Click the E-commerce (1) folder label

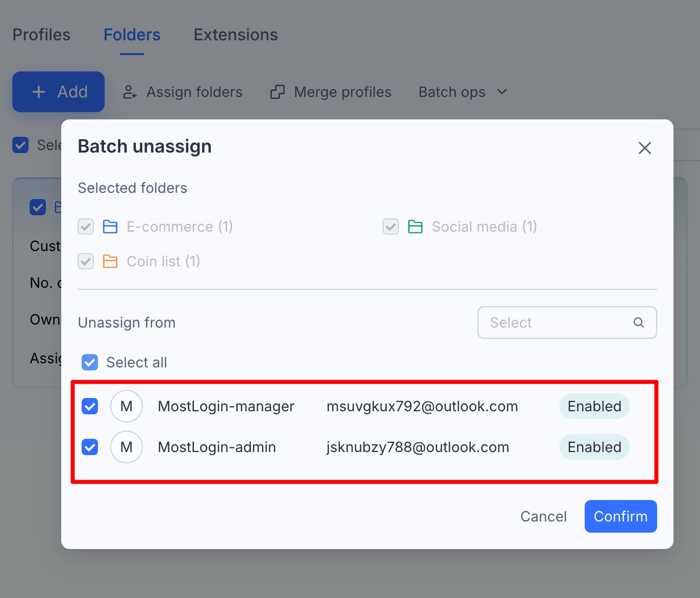pyautogui.click(x=180, y=227)
